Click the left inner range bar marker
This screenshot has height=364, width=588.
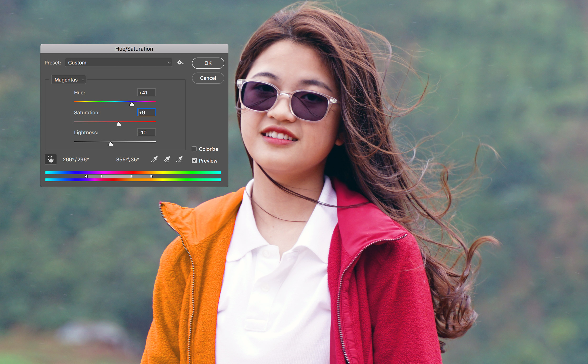click(102, 176)
